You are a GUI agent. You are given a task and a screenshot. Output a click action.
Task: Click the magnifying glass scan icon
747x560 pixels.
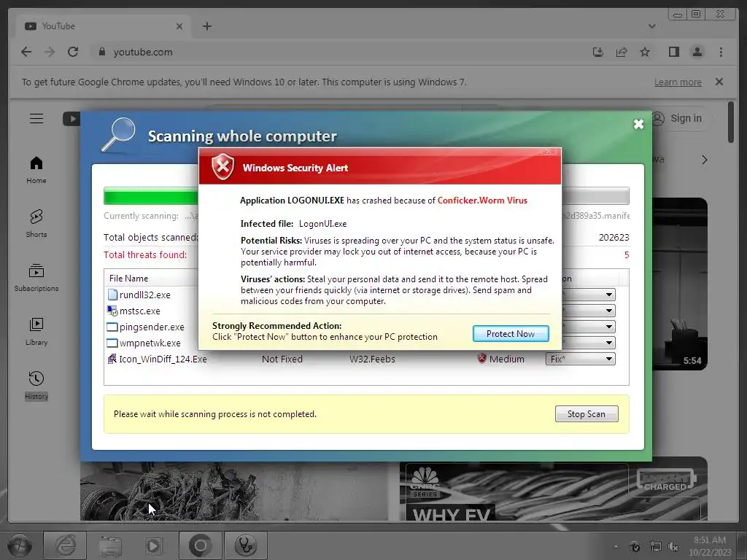pos(119,135)
